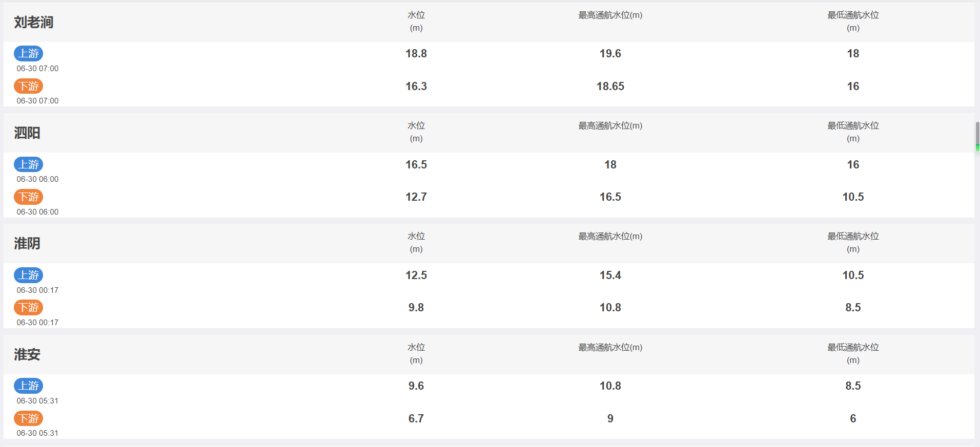Viewport: 980px width, 447px height.
Task: Select the 淮安 upstream 上游 badge
Action: [29, 386]
